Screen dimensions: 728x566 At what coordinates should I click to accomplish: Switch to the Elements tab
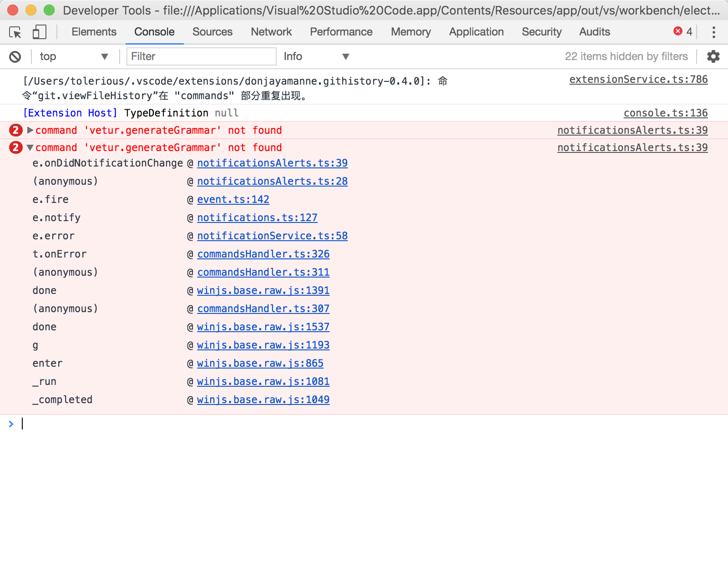click(x=94, y=32)
